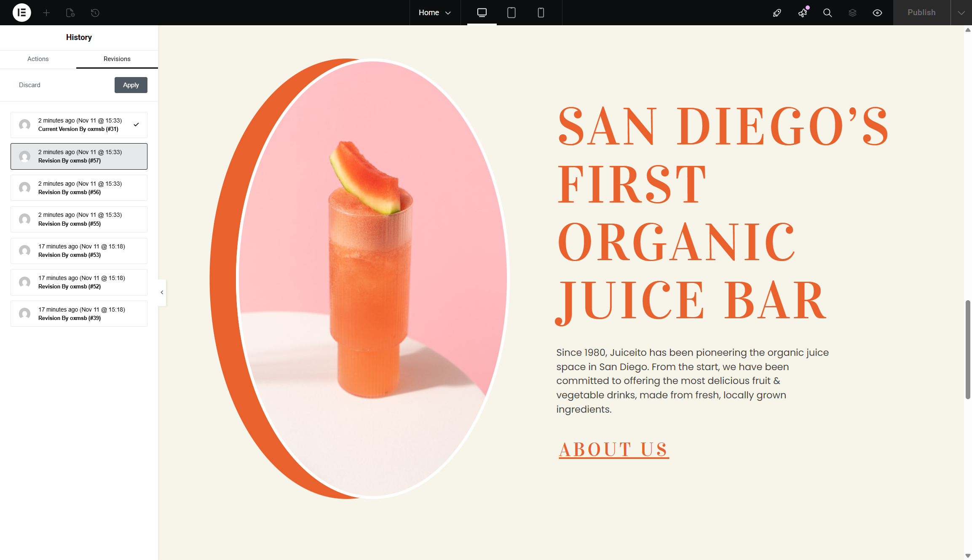The height and width of the screenshot is (560, 972).
Task: Switch to mobile view mode
Action: point(541,13)
